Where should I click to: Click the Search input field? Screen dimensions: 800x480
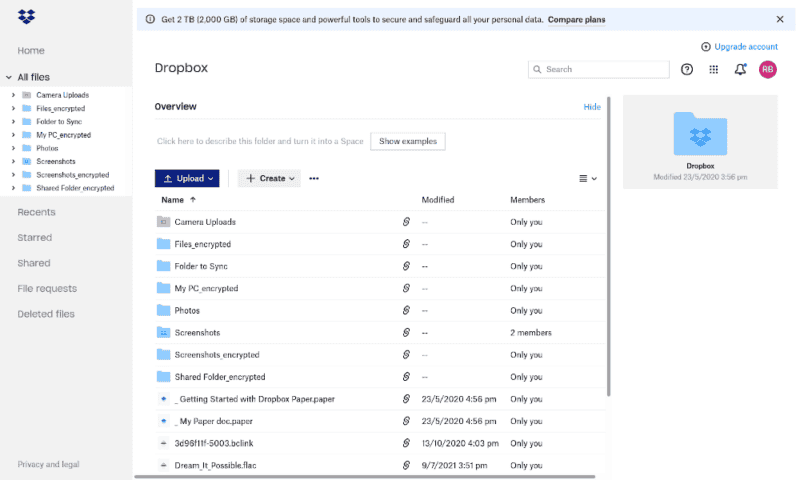[x=598, y=69]
